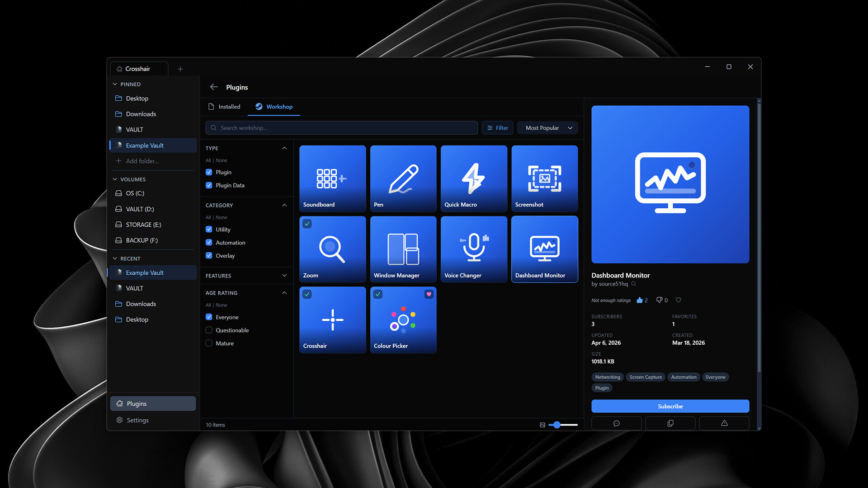Go back using the arrow beside Plugins
The width and height of the screenshot is (868, 488).
(x=214, y=87)
